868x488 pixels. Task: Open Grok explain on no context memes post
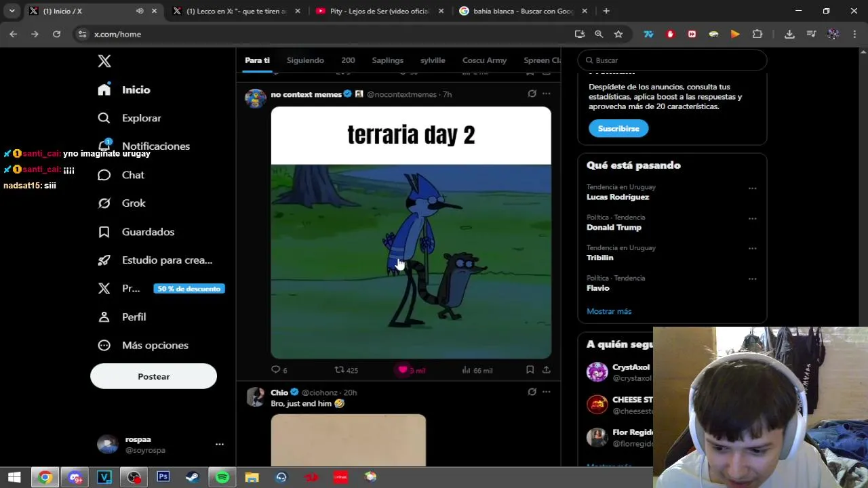click(532, 94)
